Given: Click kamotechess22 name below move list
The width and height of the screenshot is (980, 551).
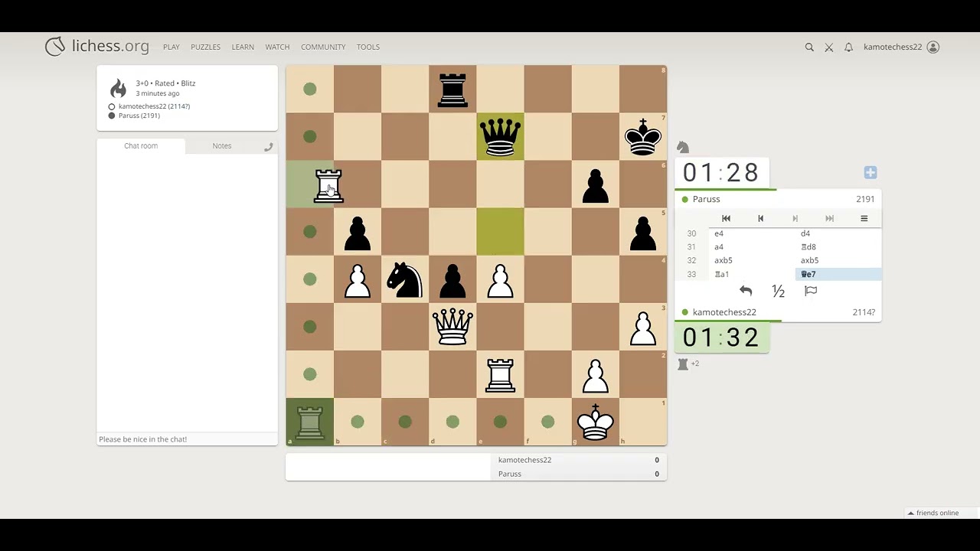Looking at the screenshot, I should click(724, 312).
